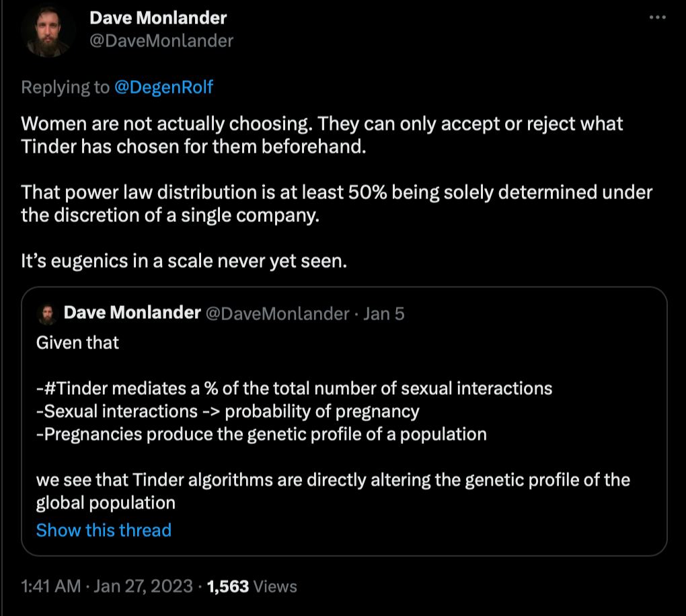Viewport: 686px width, 616px height.
Task: Open small avatar in the quoted tweet
Action: [x=47, y=315]
